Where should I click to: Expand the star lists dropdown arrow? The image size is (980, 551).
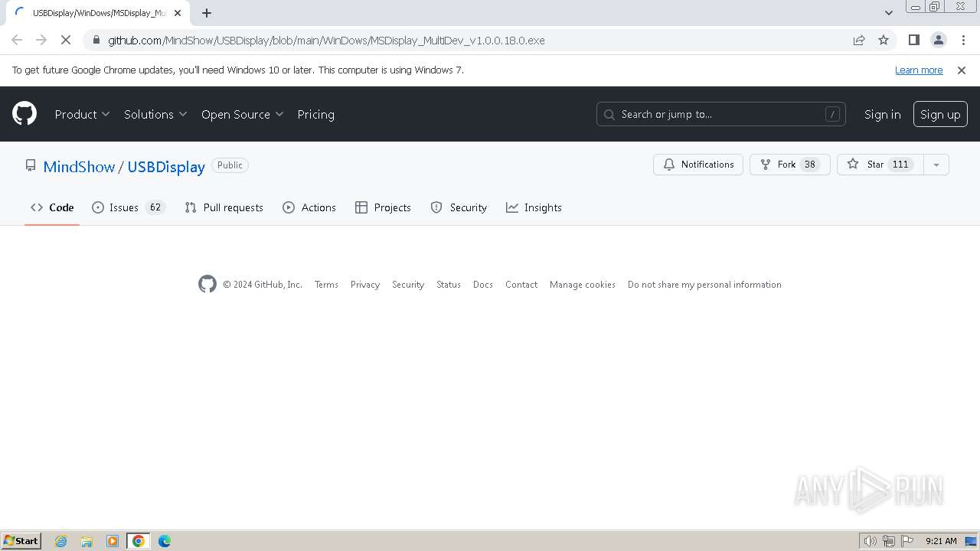[x=936, y=165]
